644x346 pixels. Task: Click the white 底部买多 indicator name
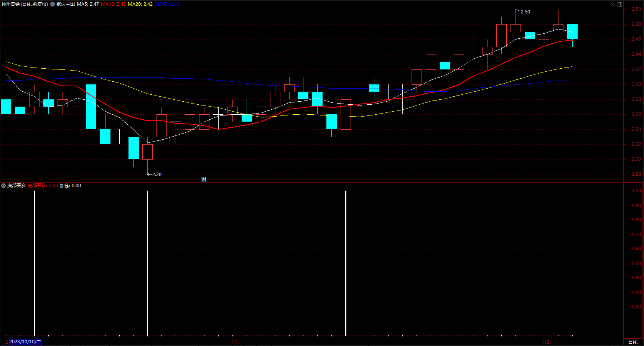point(16,186)
